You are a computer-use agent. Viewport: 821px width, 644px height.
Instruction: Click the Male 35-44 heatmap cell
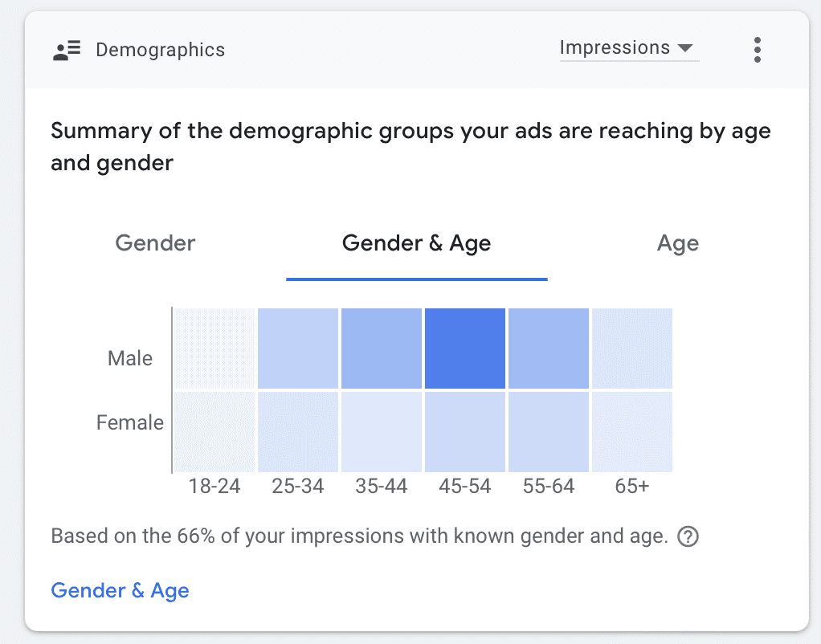coord(382,348)
